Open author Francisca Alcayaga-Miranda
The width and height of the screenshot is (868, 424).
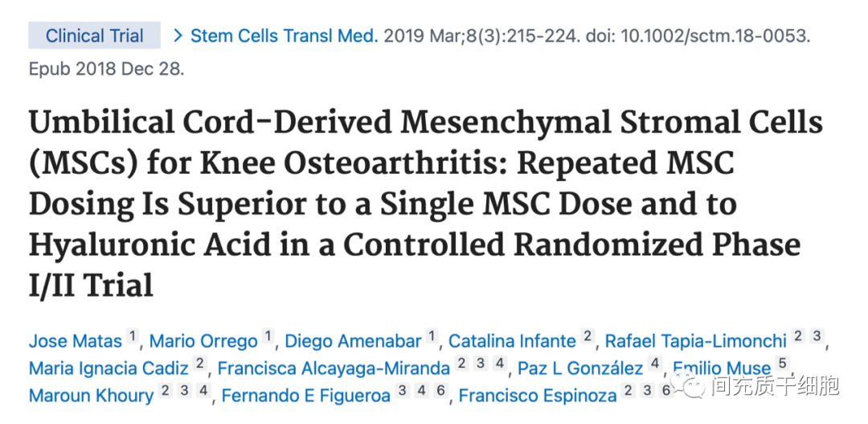pyautogui.click(x=334, y=368)
